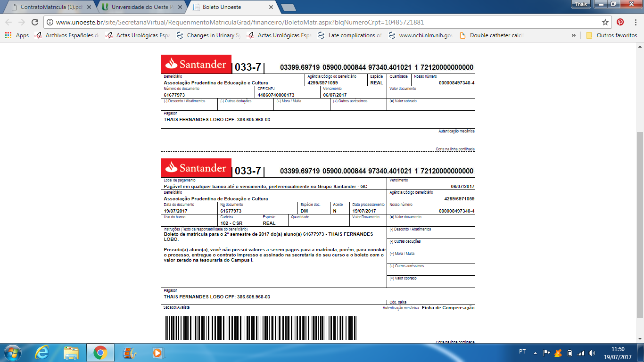The width and height of the screenshot is (644, 362).
Task: Open the Outros favoritos bookmarks folder
Action: pos(611,35)
